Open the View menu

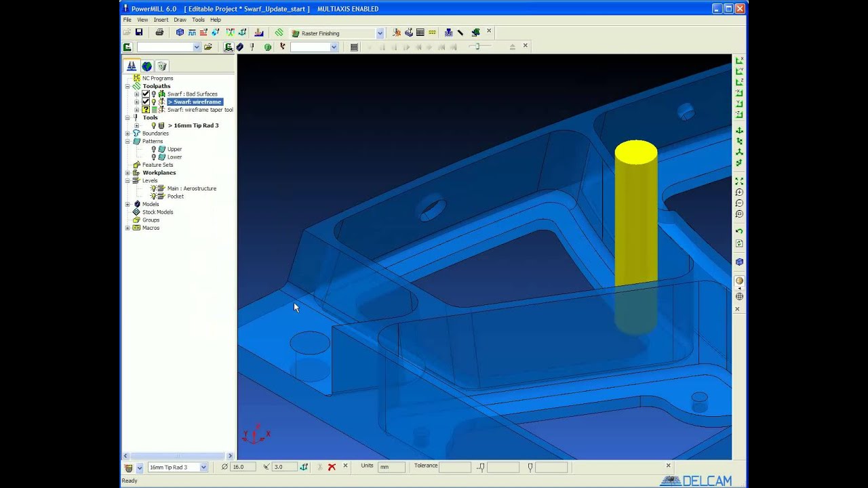point(142,20)
